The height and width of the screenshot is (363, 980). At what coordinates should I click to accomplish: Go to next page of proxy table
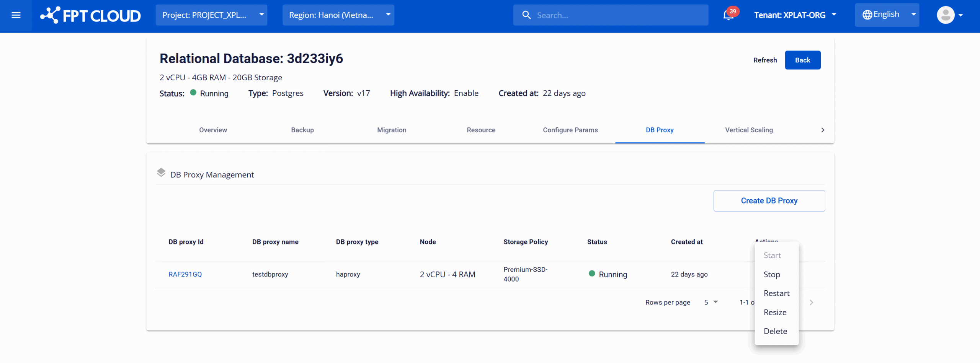click(x=811, y=303)
